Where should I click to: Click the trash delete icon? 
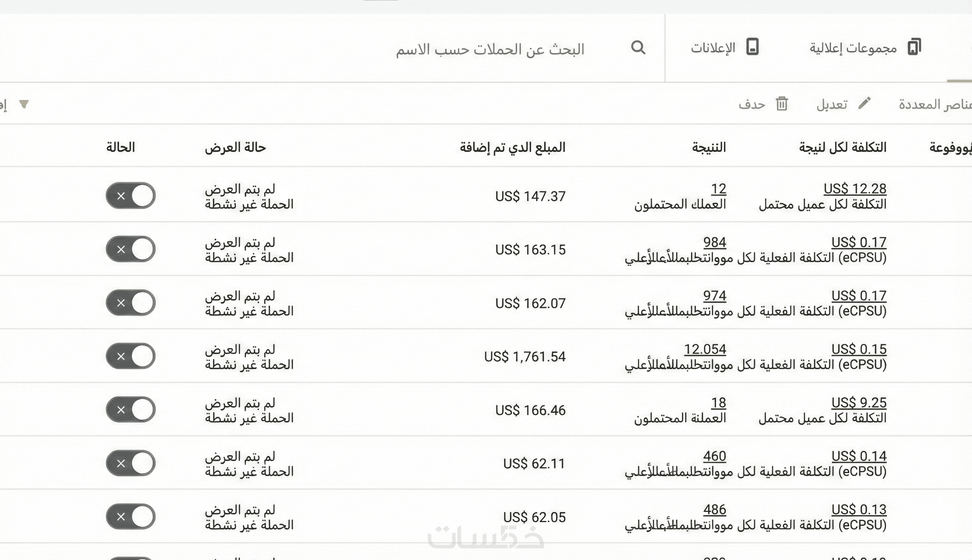tap(782, 104)
